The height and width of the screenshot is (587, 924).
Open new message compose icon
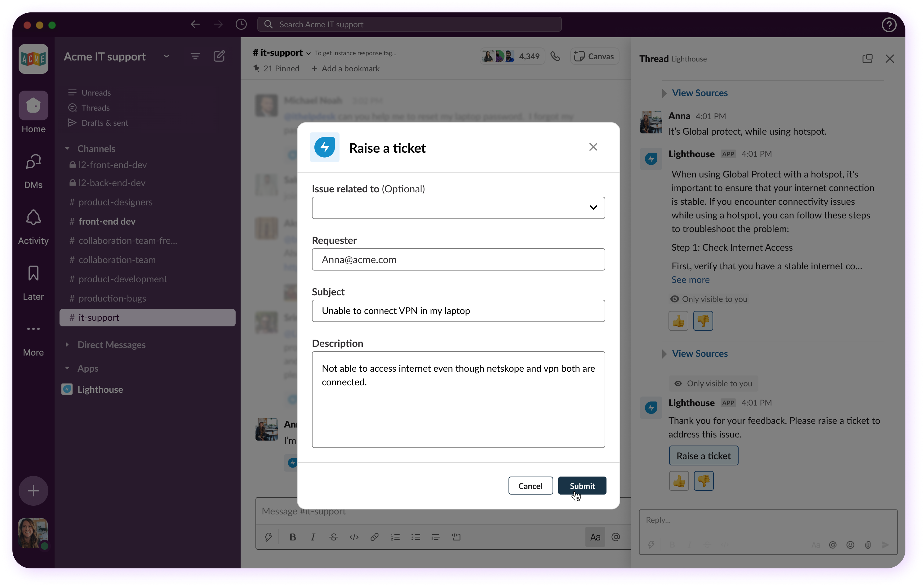[219, 56]
